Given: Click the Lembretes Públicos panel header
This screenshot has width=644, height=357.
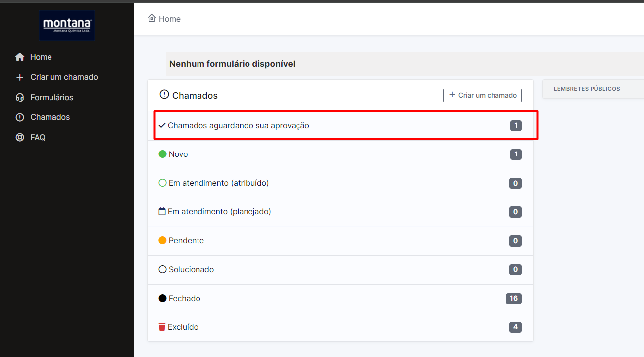Looking at the screenshot, I should pyautogui.click(x=587, y=89).
